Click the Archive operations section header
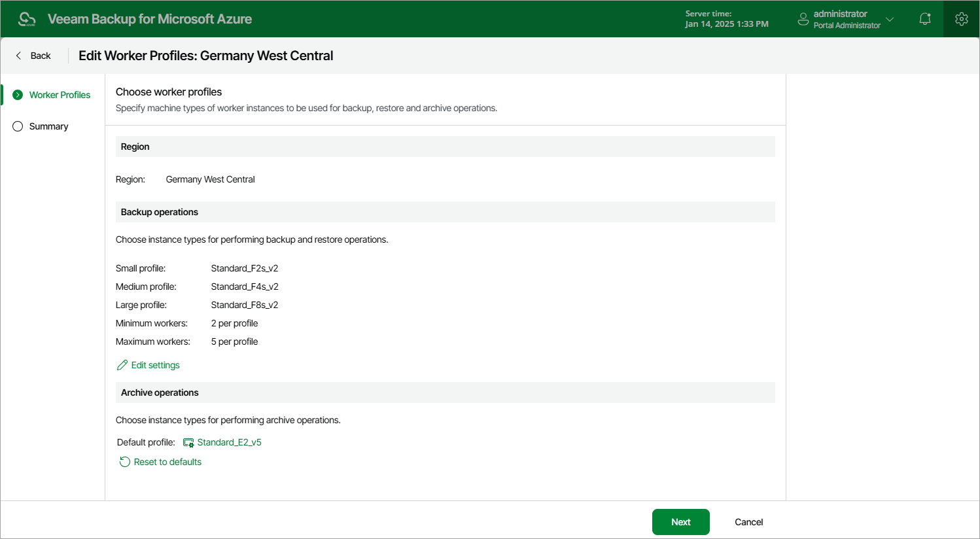The width and height of the screenshot is (980, 539). point(446,392)
